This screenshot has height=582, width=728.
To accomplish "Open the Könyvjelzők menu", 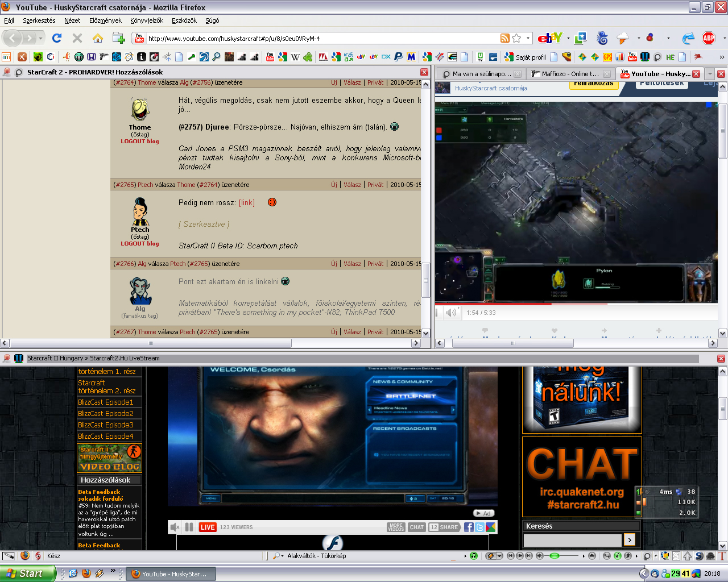I will coord(147,20).
